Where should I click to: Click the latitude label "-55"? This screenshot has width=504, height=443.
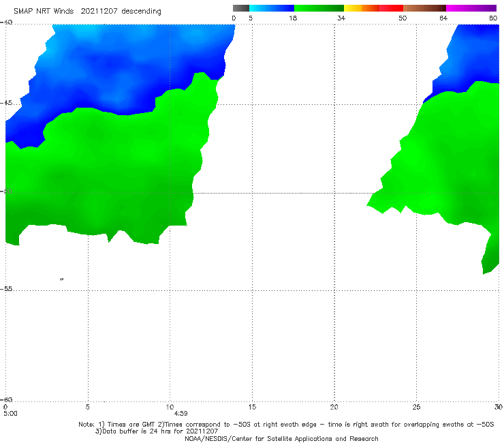(x=6, y=289)
